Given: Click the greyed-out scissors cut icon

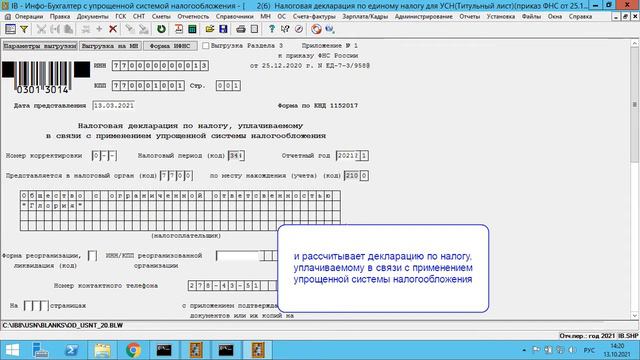Looking at the screenshot, I should point(41,29).
